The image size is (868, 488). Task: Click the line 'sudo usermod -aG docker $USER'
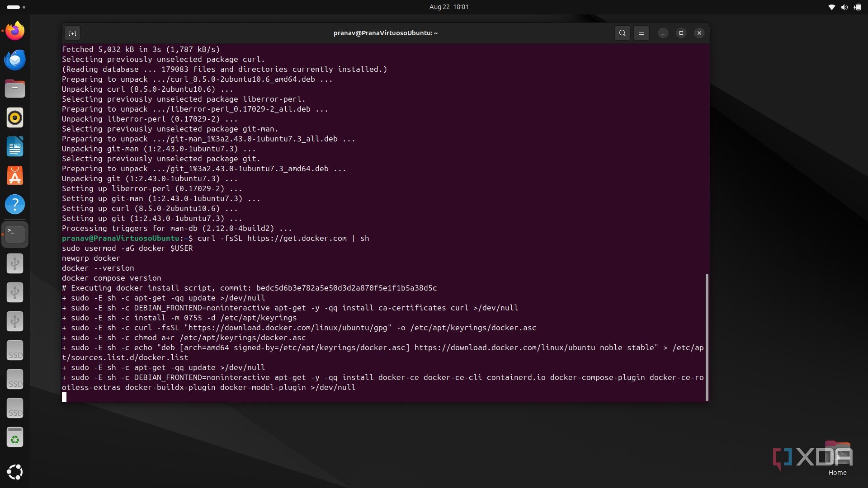[x=127, y=248]
